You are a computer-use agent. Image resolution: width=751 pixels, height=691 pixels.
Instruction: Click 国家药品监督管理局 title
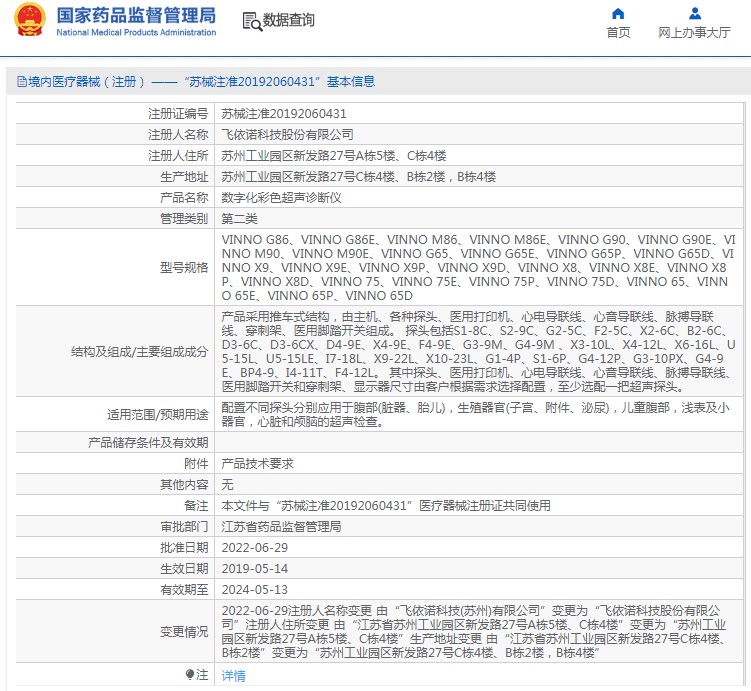click(136, 15)
